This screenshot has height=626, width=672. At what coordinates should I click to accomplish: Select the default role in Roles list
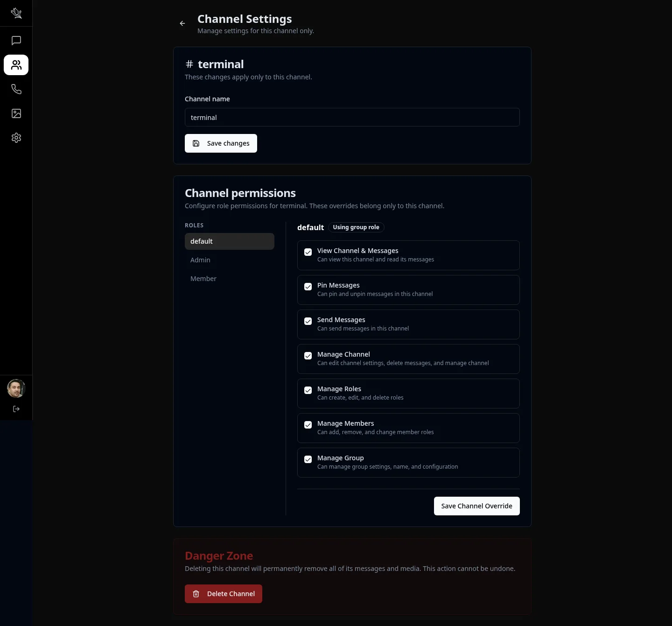230,241
